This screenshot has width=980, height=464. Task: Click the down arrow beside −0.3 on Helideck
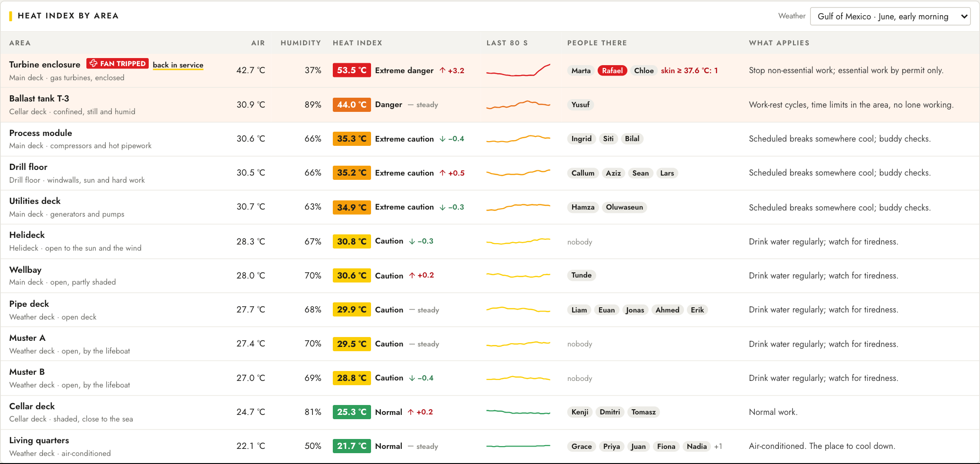pos(412,241)
